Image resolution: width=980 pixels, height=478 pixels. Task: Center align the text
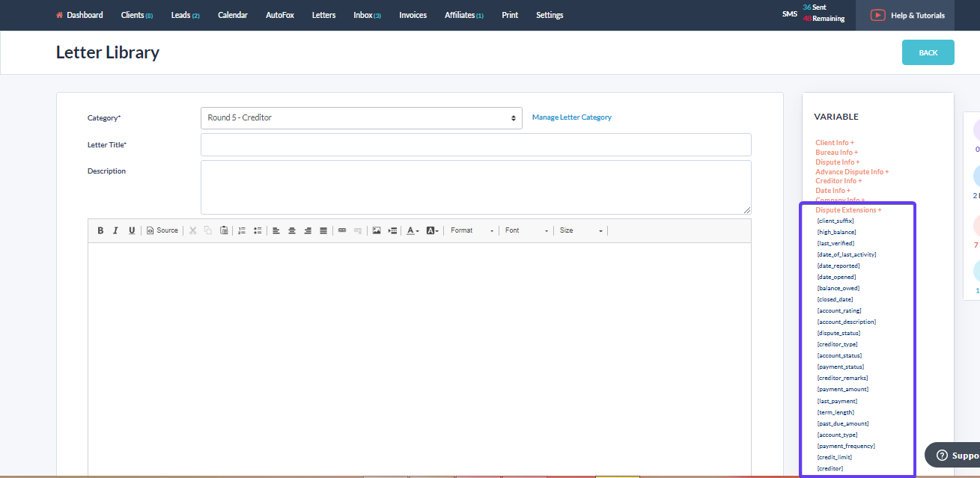[x=292, y=230]
